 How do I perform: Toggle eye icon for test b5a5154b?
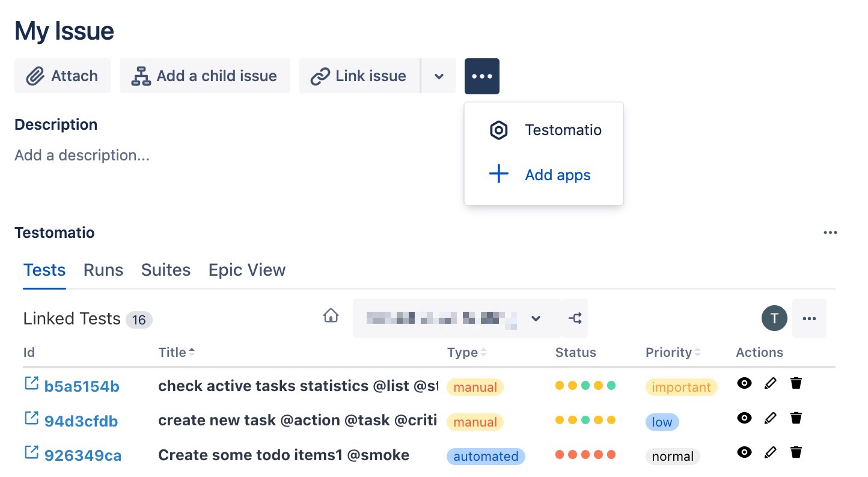pyautogui.click(x=744, y=383)
